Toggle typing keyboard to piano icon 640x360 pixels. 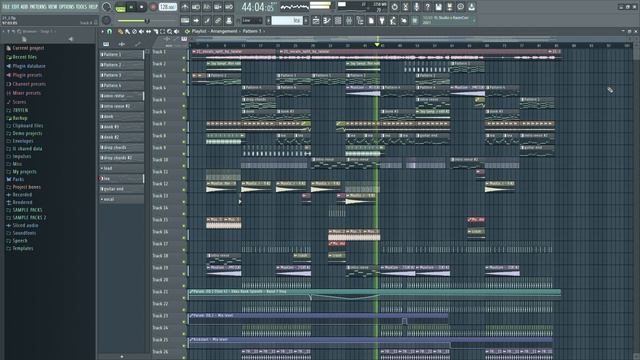click(185, 20)
